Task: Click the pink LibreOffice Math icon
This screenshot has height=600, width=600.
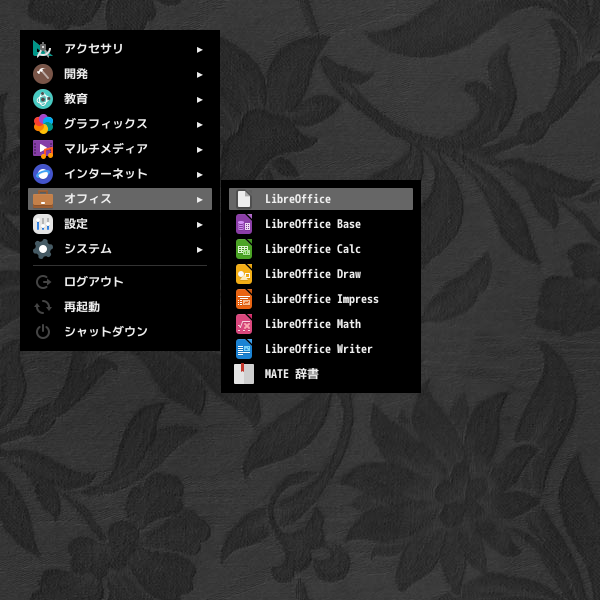Action: click(244, 324)
